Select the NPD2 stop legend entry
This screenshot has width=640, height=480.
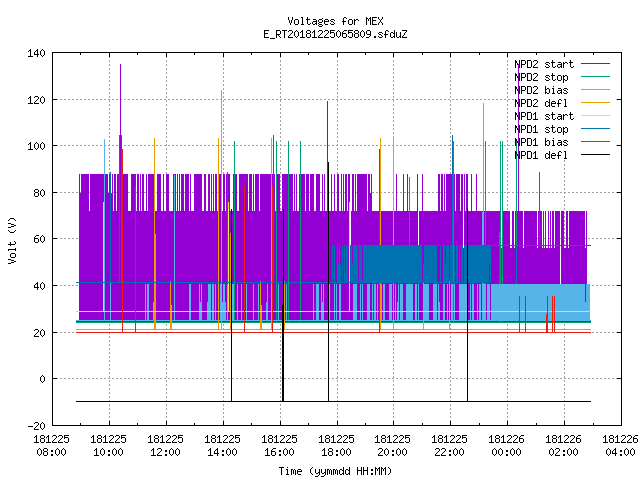point(541,77)
